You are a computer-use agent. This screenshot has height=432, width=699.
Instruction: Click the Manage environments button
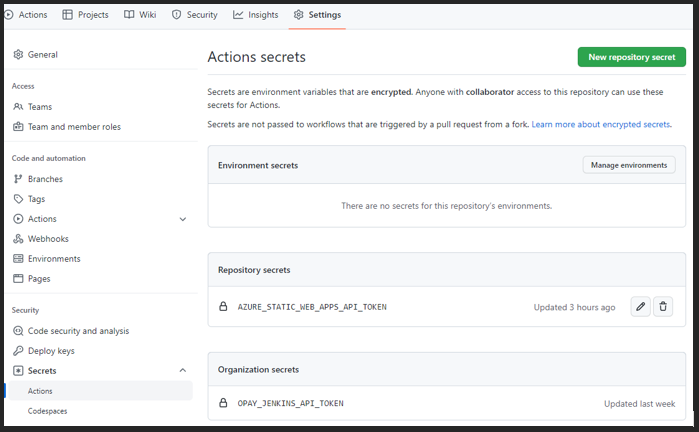coord(629,165)
